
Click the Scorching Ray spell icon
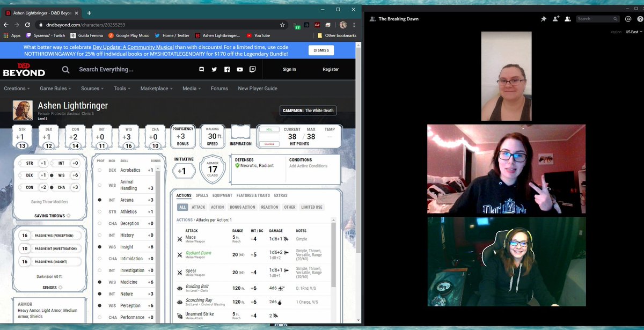pyautogui.click(x=180, y=303)
